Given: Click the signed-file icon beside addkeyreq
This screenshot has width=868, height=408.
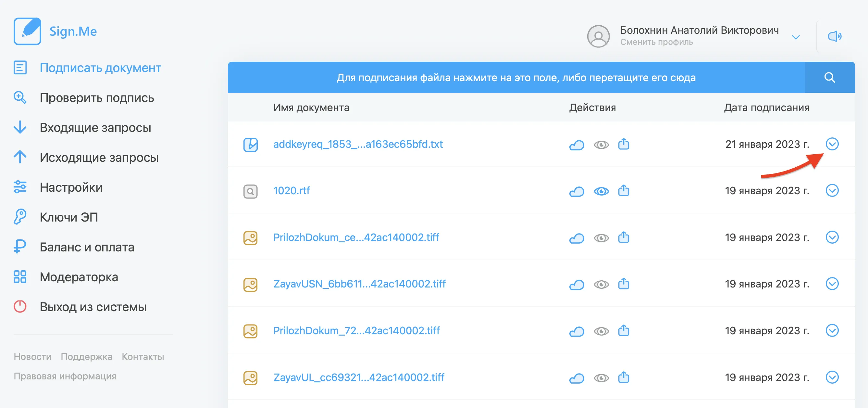Looking at the screenshot, I should point(250,145).
